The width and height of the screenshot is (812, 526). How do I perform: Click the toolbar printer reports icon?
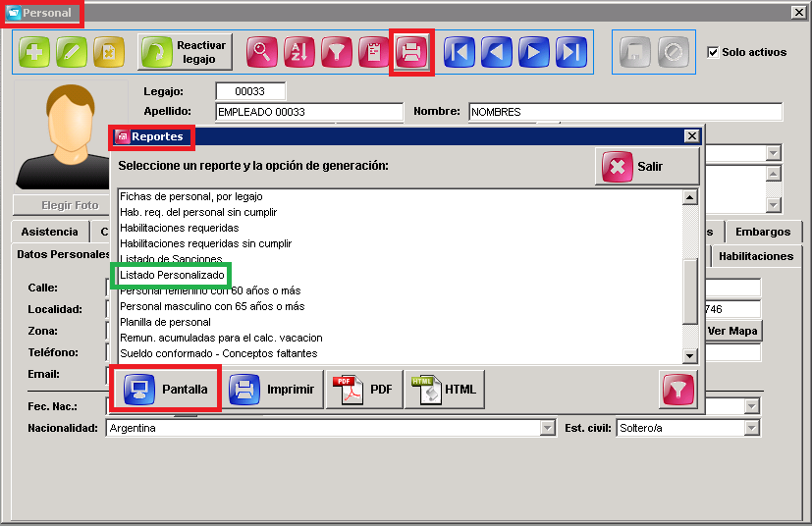click(x=411, y=52)
